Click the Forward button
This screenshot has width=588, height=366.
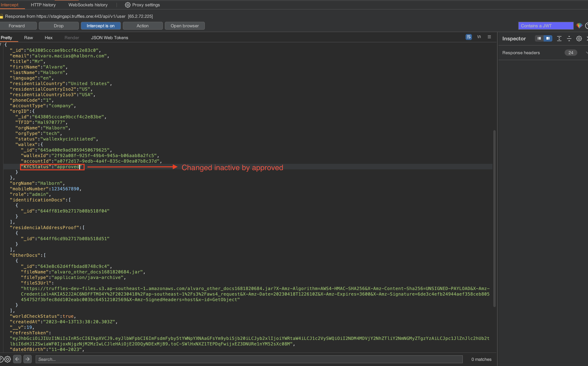[17, 26]
